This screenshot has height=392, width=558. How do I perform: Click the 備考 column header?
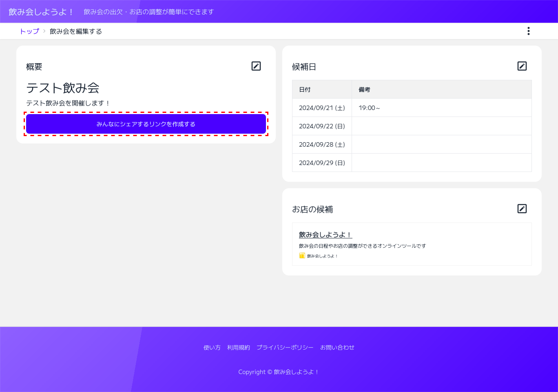click(x=442, y=89)
